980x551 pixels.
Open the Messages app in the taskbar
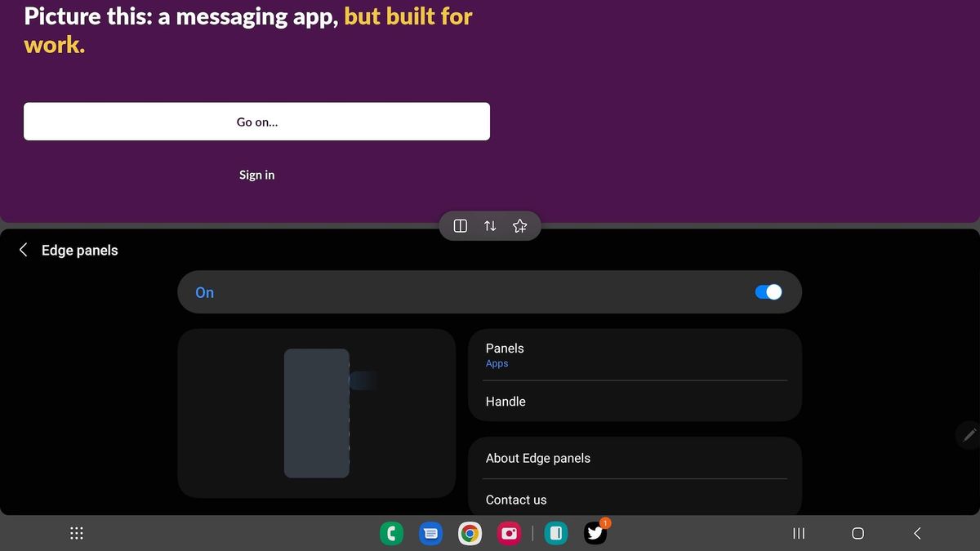click(430, 532)
